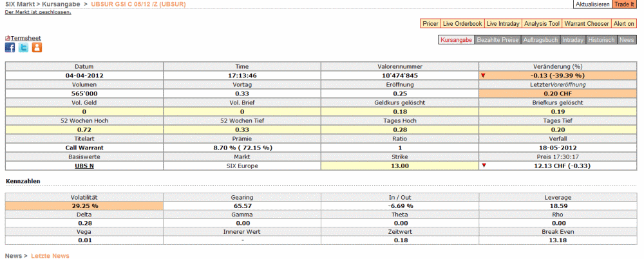Open the Warrant Chooser
This screenshot has width=644, height=259.
587,24
